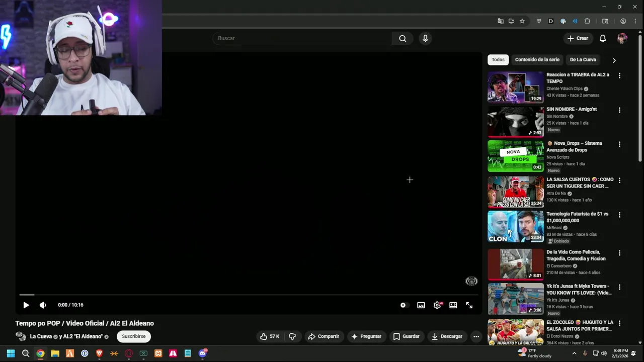This screenshot has width=644, height=362.
Task: Open options for Tecnología Futurista video
Action: (x=619, y=215)
